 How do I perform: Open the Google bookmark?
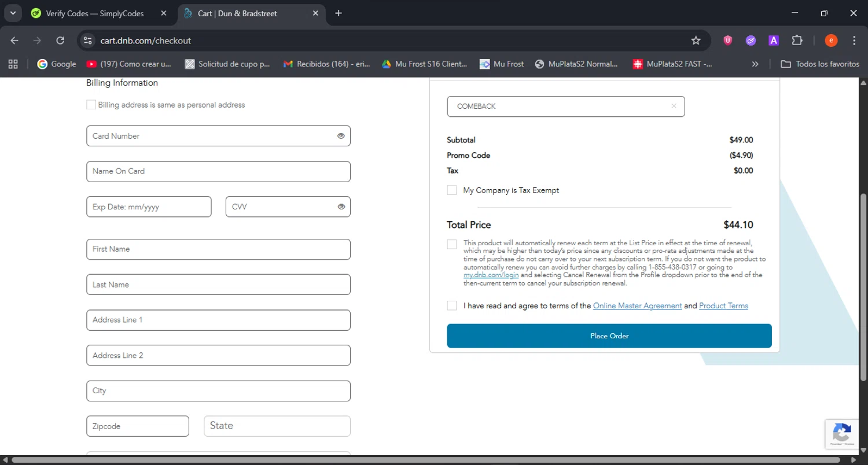tap(57, 64)
